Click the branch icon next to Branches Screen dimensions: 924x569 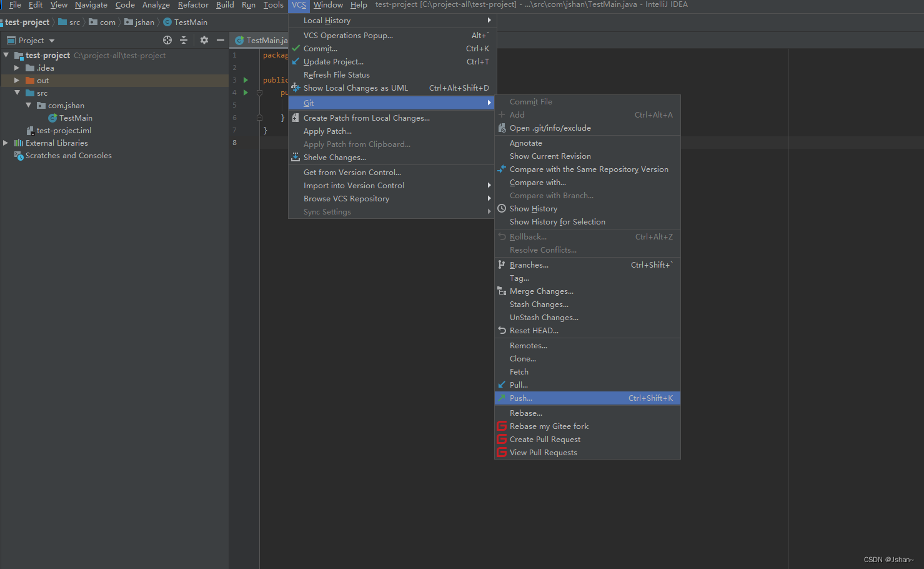pyautogui.click(x=502, y=265)
